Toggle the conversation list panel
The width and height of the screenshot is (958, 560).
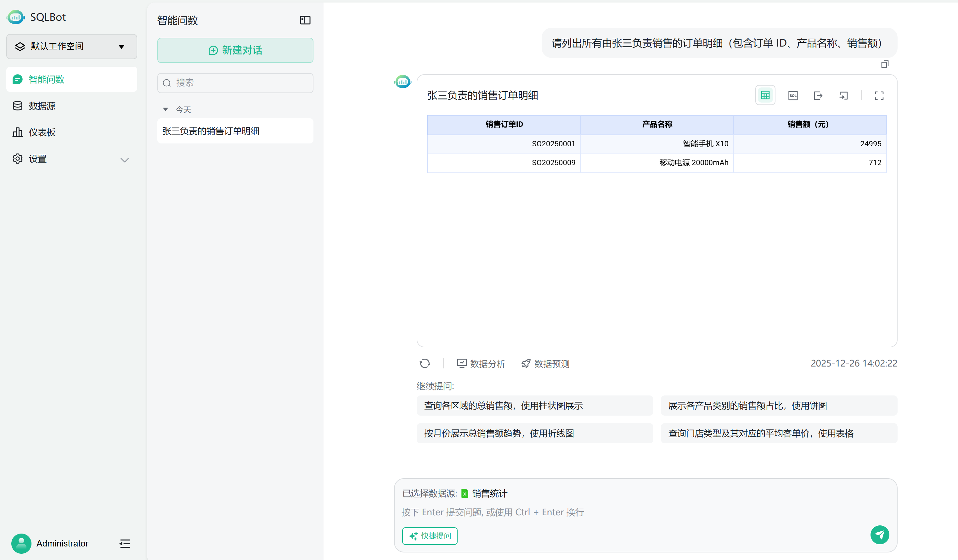point(305,20)
